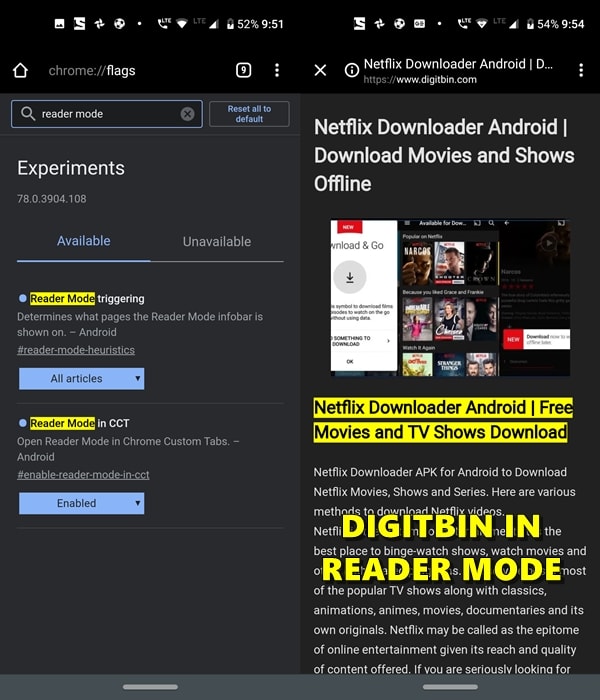This screenshot has width=600, height=700.
Task: Clear the reader mode search text
Action: [187, 114]
